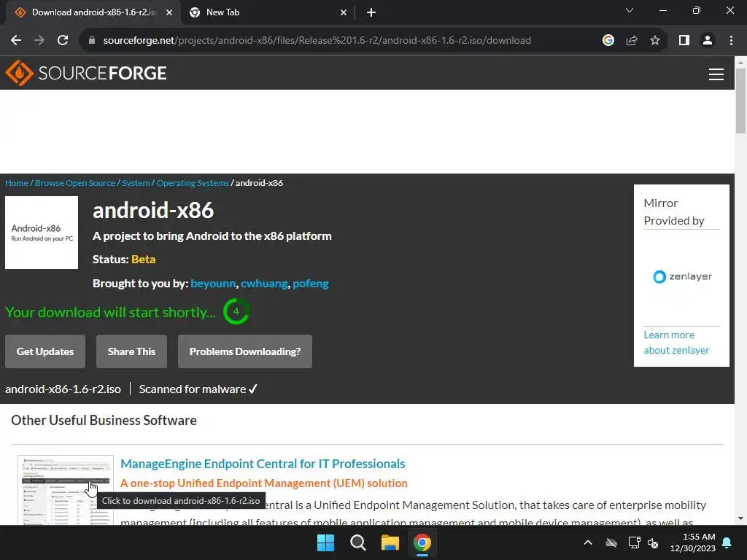747x560 pixels.
Task: Open the notification bell icon
Action: click(727, 542)
